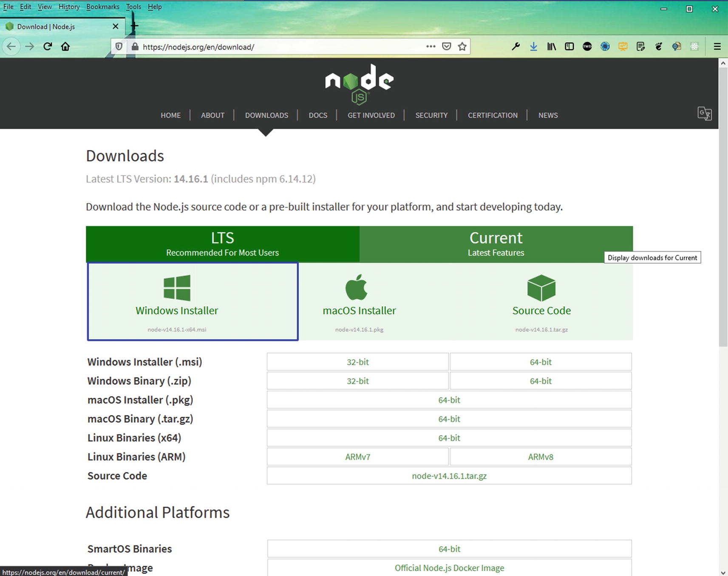Image resolution: width=728 pixels, height=576 pixels.
Task: Select the LTS release tab
Action: (222, 244)
